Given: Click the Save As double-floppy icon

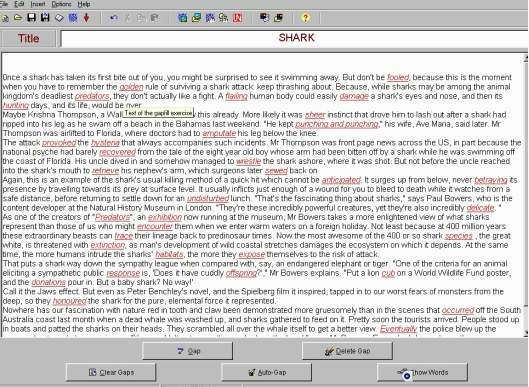Looking at the screenshot, I should pyautogui.click(x=45, y=18).
